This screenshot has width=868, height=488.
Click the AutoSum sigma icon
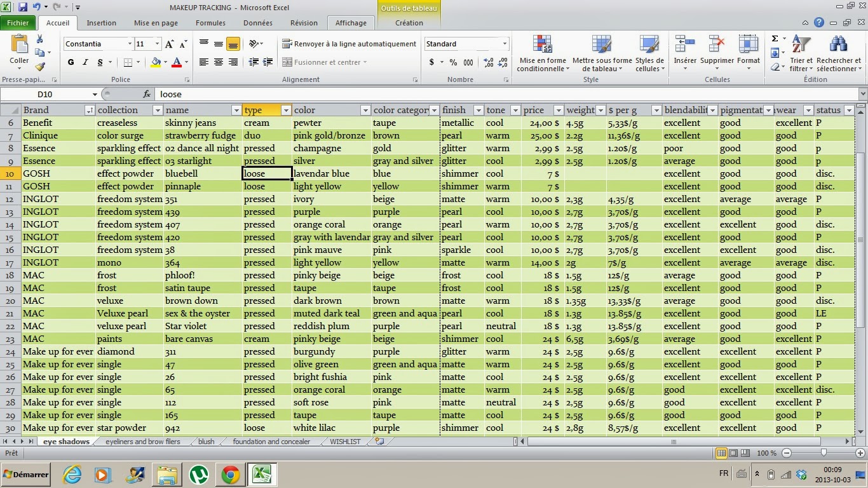(775, 39)
